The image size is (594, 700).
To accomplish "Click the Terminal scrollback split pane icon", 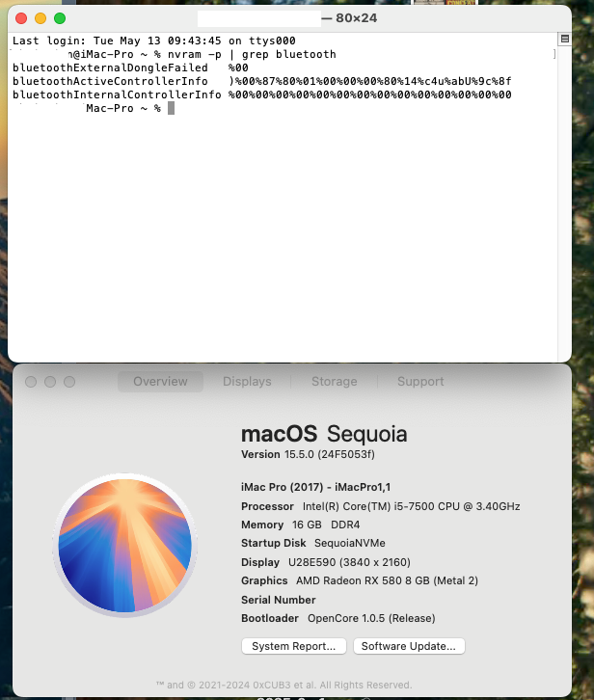I will tap(564, 39).
